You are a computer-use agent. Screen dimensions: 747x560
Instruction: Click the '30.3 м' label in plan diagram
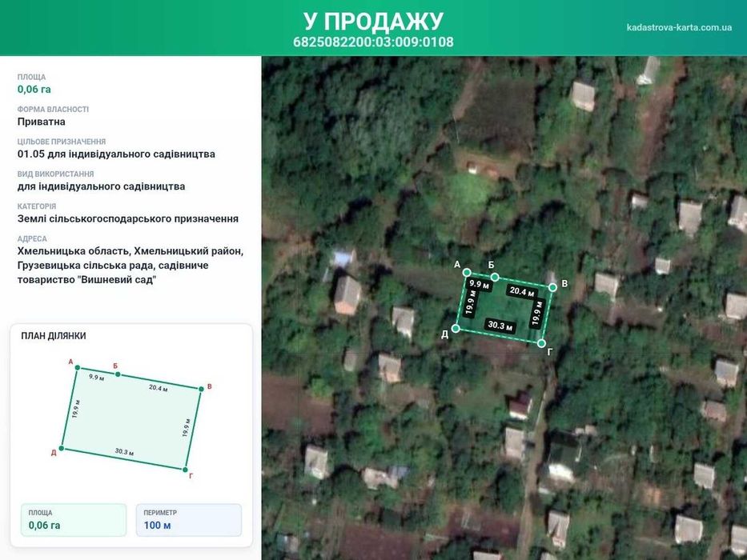point(124,452)
